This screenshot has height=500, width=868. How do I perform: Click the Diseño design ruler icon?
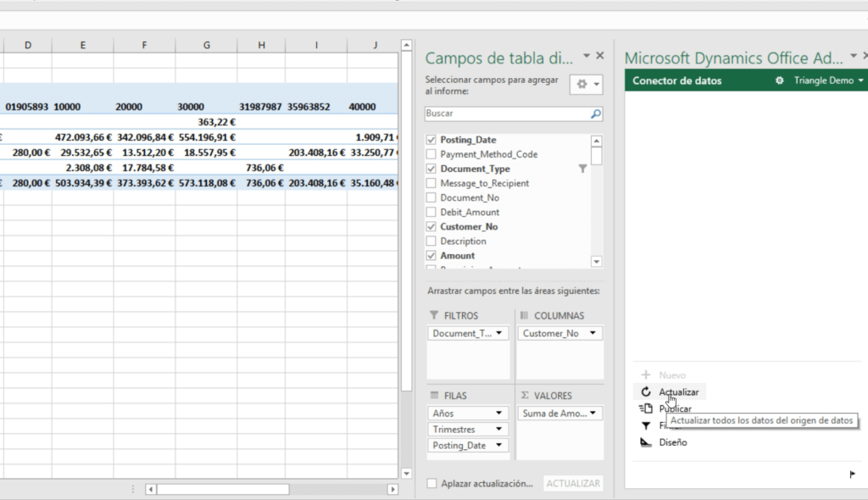click(x=646, y=442)
